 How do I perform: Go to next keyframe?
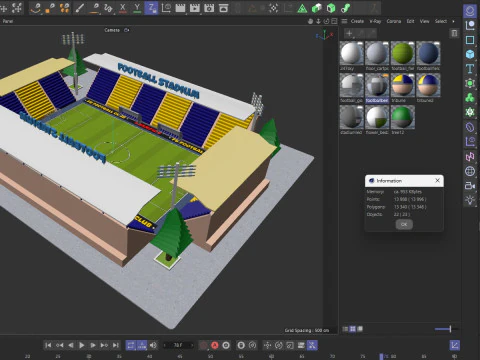click(104, 345)
